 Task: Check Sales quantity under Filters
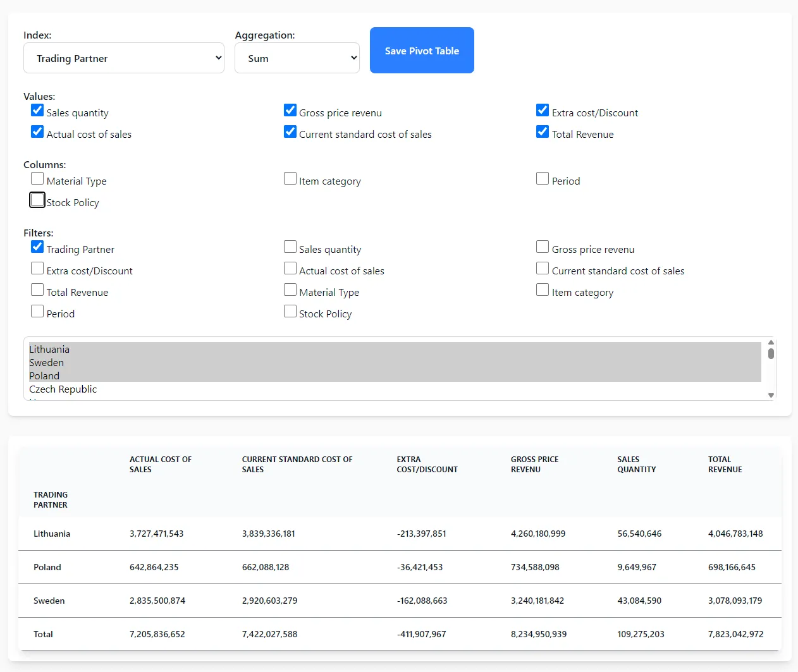pos(290,247)
